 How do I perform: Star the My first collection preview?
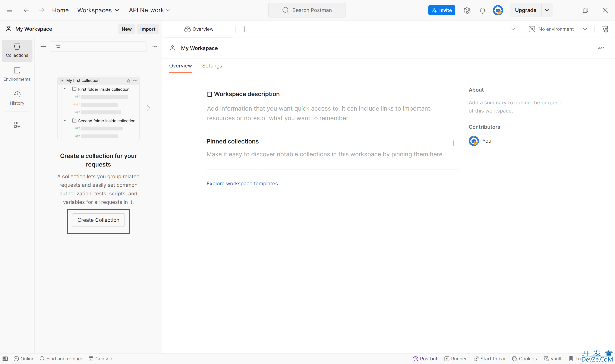coord(128,81)
